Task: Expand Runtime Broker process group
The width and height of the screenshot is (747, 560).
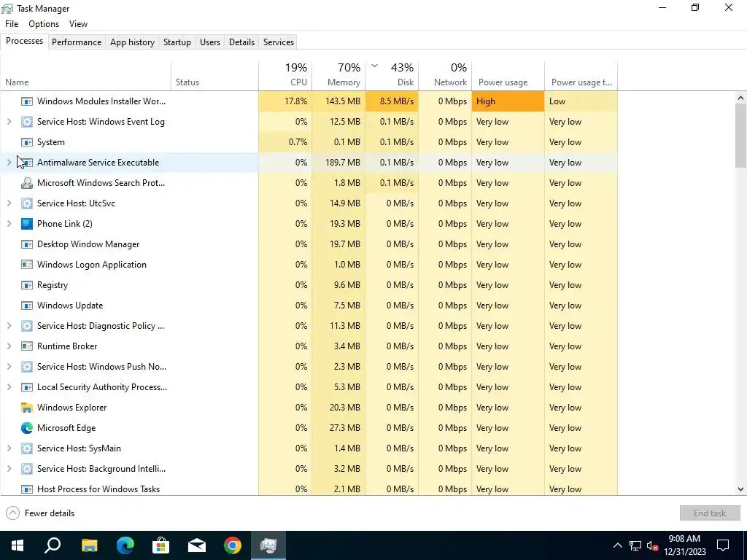Action: (x=9, y=346)
